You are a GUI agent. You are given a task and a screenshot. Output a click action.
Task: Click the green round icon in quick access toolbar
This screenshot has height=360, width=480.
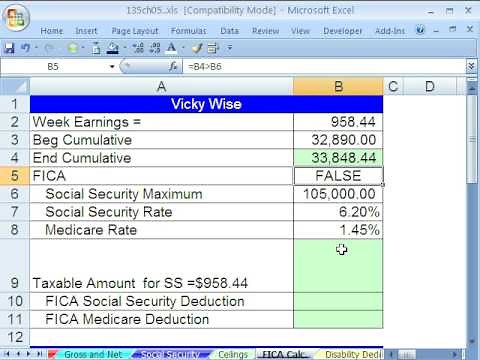73,48
